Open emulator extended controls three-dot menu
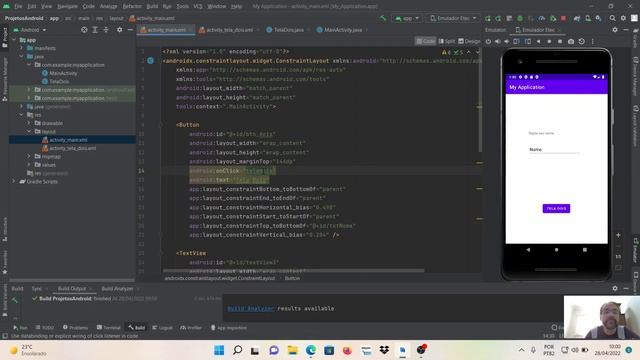The image size is (640, 360). 593,41
